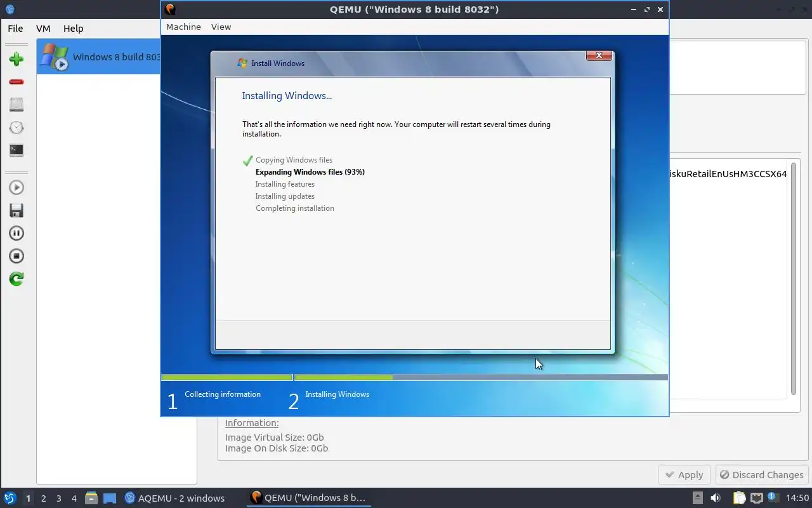The image size is (812, 508).
Task: Click the green plus Add VM icon
Action: [x=16, y=59]
